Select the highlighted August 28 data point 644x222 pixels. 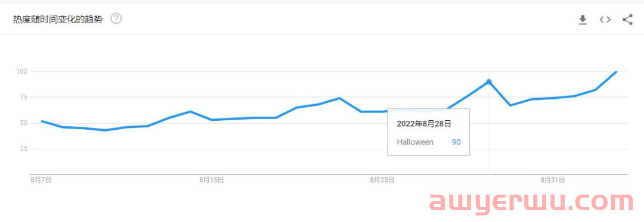pyautogui.click(x=489, y=82)
